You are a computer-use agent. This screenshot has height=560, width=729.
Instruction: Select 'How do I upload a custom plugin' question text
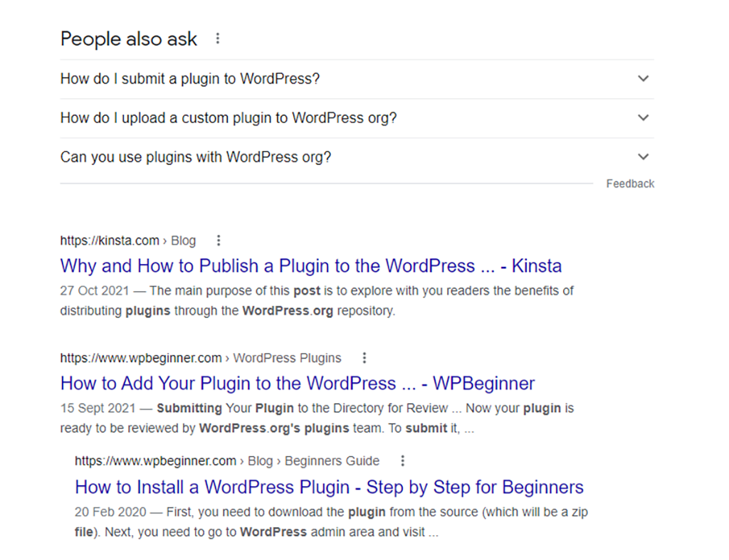228,117
